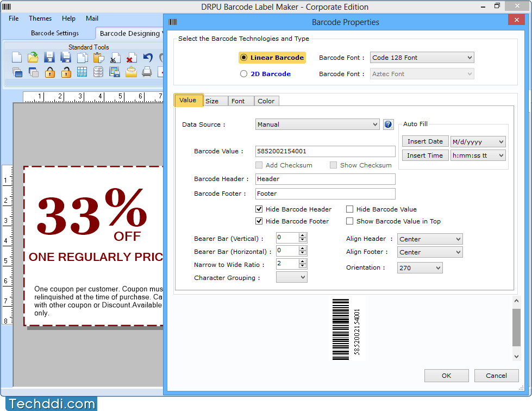Image resolution: width=532 pixels, height=411 pixels.
Task: Click the barcode preview scrollbar thumb
Action: pos(516,327)
